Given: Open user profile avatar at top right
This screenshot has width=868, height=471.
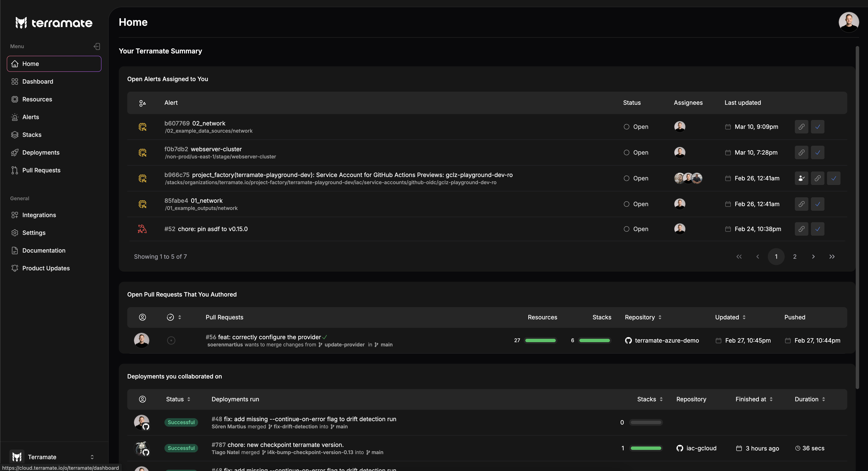Looking at the screenshot, I should point(849,22).
